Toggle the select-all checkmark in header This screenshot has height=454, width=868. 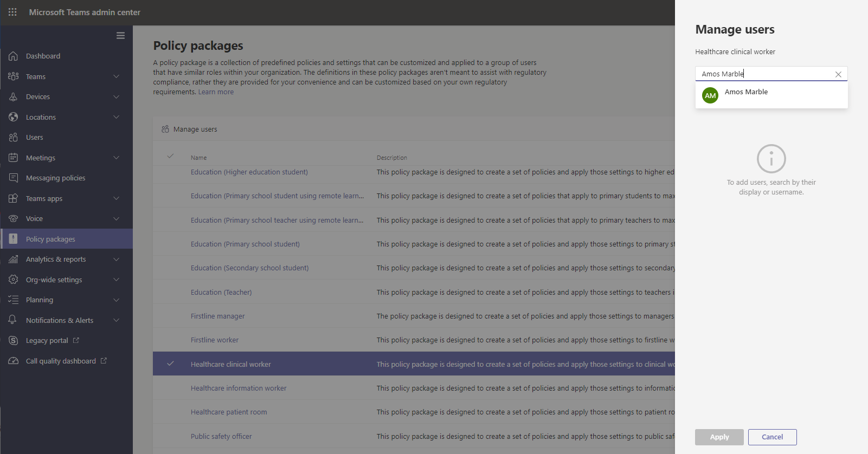point(170,156)
